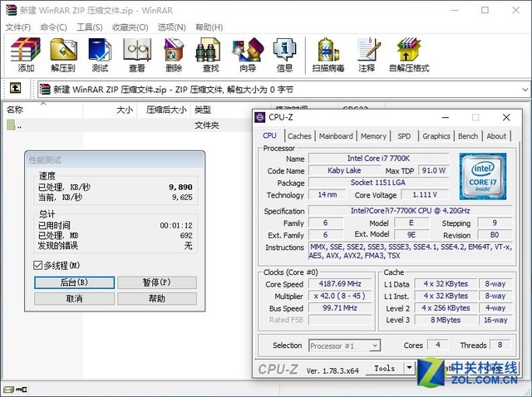Click the parent folder ".." row icon
Image resolution: width=532 pixels, height=397 pixels.
point(11,125)
